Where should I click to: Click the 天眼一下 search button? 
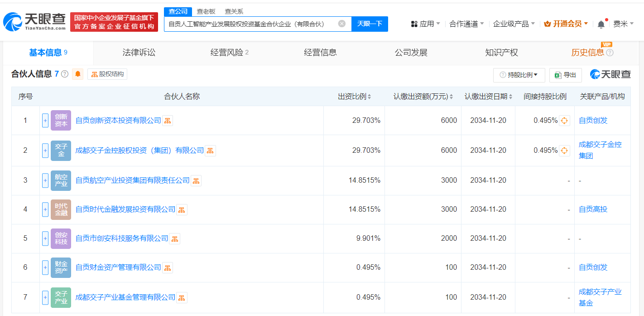[370, 24]
